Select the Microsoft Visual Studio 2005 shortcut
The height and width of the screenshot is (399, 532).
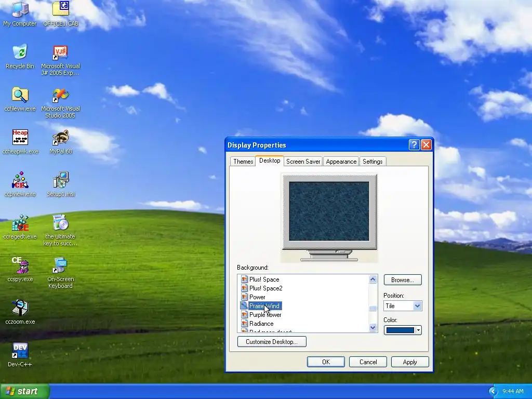(x=60, y=103)
